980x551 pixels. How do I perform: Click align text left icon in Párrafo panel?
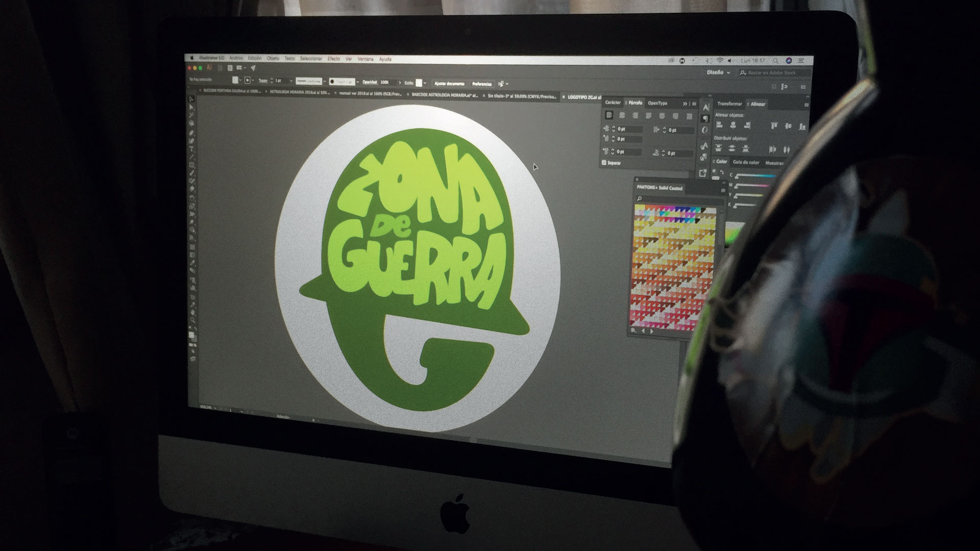coord(609,116)
